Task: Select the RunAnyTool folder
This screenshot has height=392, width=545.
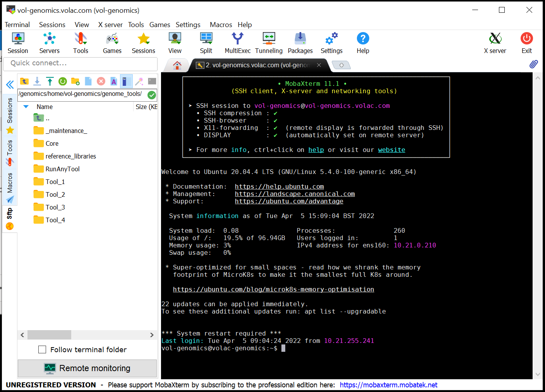Action: (57, 169)
